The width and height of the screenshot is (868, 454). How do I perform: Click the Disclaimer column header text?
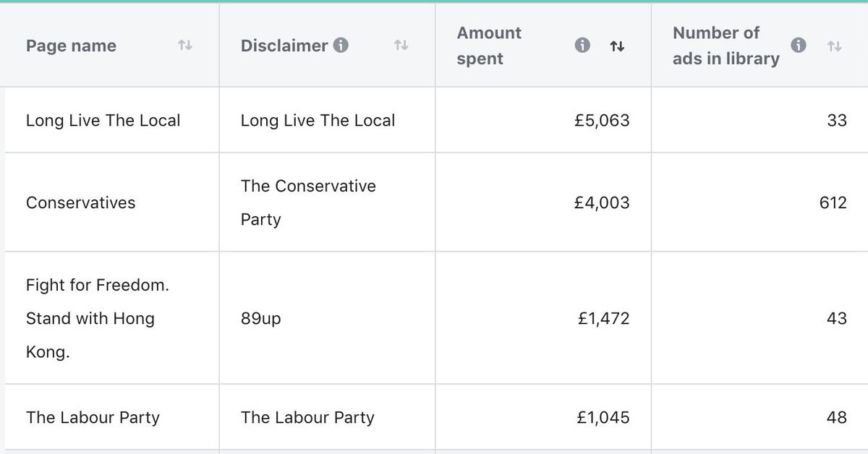[284, 46]
